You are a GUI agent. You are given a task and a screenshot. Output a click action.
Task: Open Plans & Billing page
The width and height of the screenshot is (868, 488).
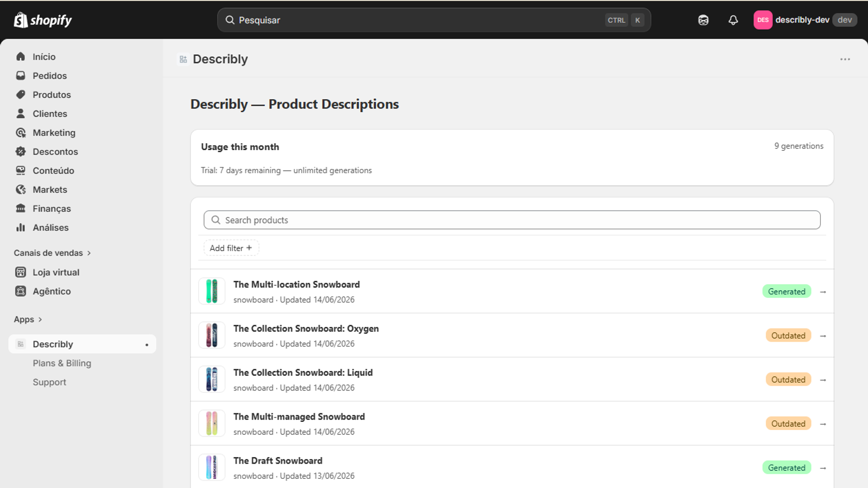62,363
